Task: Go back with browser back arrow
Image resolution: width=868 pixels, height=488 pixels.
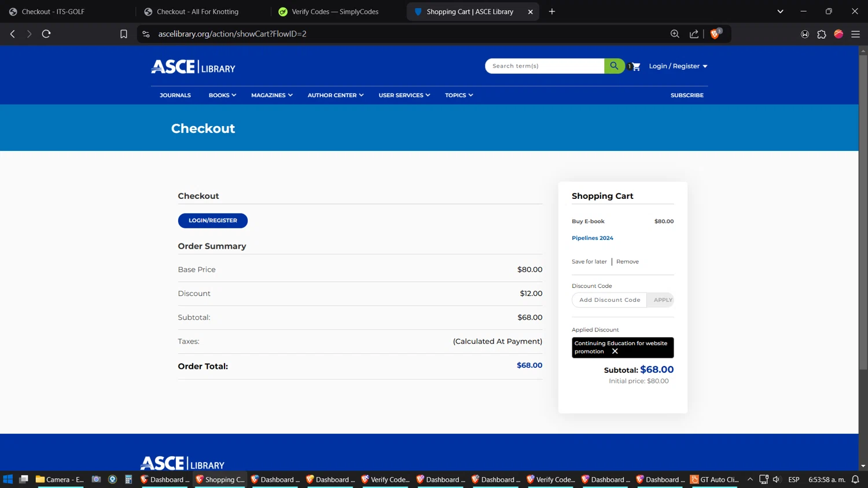Action: pos(13,34)
